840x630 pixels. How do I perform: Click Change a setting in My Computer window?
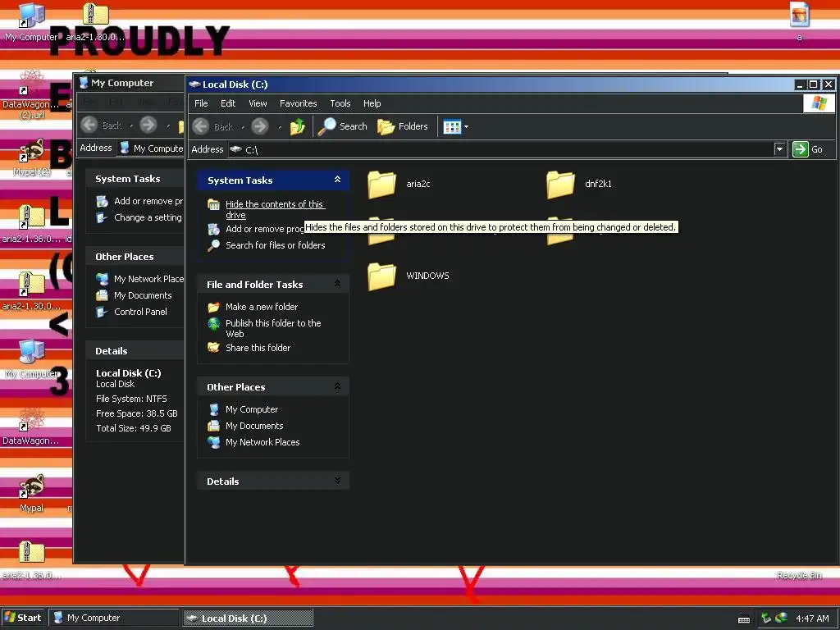148,217
